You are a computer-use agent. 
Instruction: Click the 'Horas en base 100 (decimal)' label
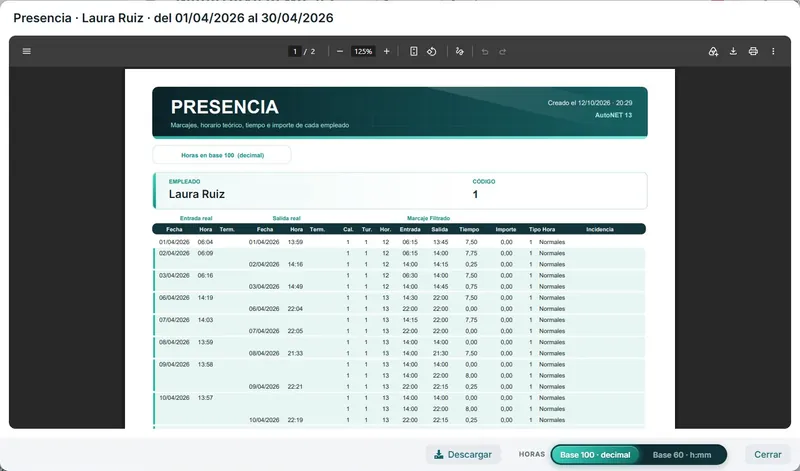(x=222, y=155)
